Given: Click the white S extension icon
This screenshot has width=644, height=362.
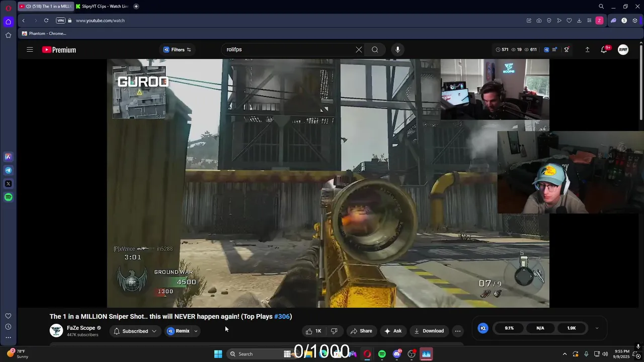Looking at the screenshot, I should click(624, 21).
